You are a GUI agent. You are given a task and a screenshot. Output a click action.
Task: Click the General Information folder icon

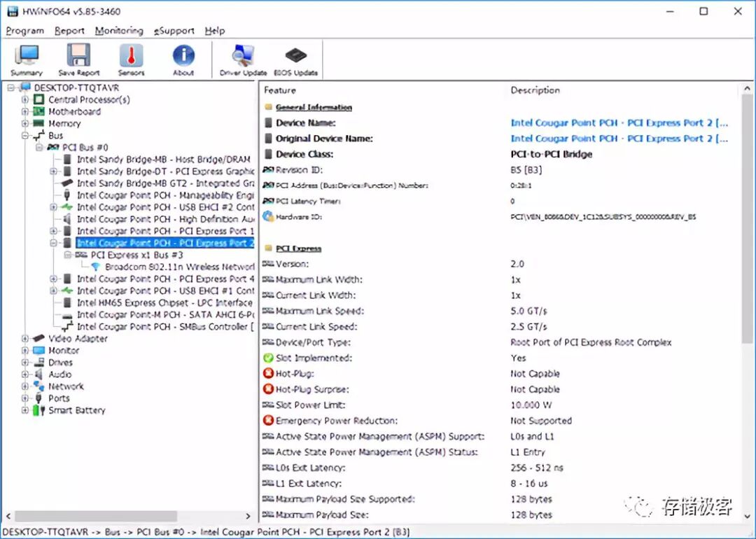pos(269,107)
